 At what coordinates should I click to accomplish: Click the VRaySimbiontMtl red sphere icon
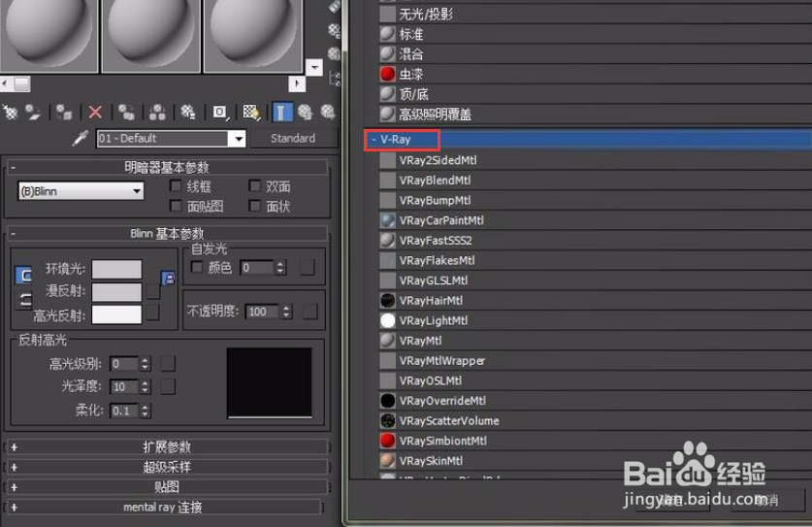[x=387, y=441]
